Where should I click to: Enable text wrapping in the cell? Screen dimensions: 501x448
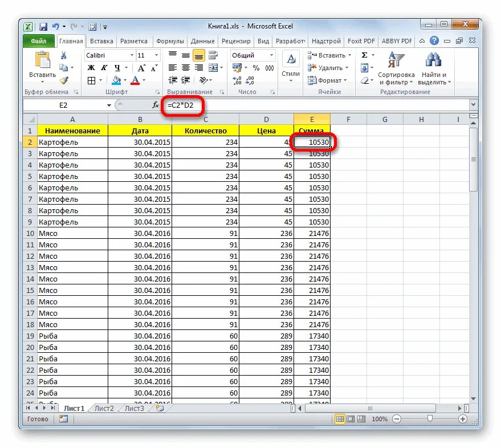[x=213, y=55]
